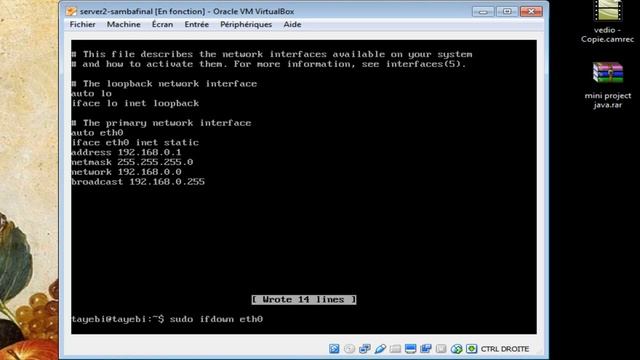Minimize the VirtualBox window
The image size is (640, 360).
pyautogui.click(x=483, y=11)
